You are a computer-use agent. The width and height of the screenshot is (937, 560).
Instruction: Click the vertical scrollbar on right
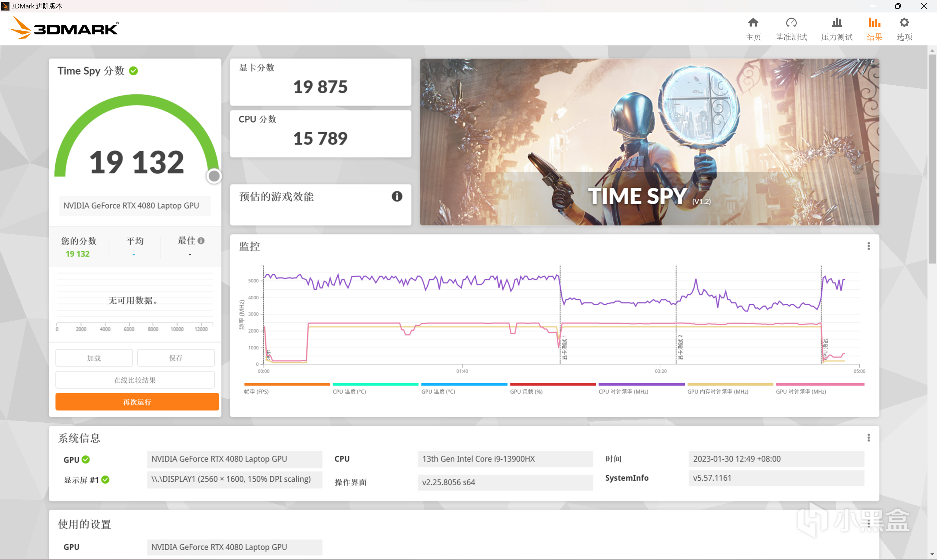[932, 158]
